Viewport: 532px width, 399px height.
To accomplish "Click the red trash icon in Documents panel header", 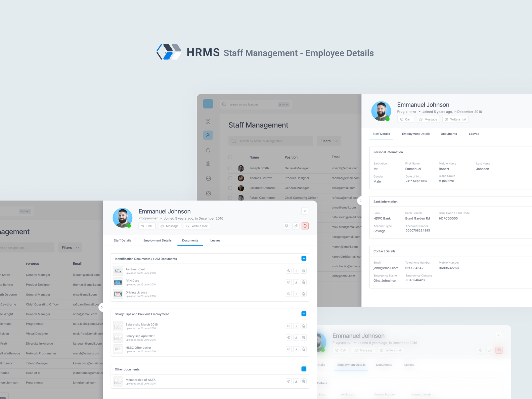I will pos(305,226).
